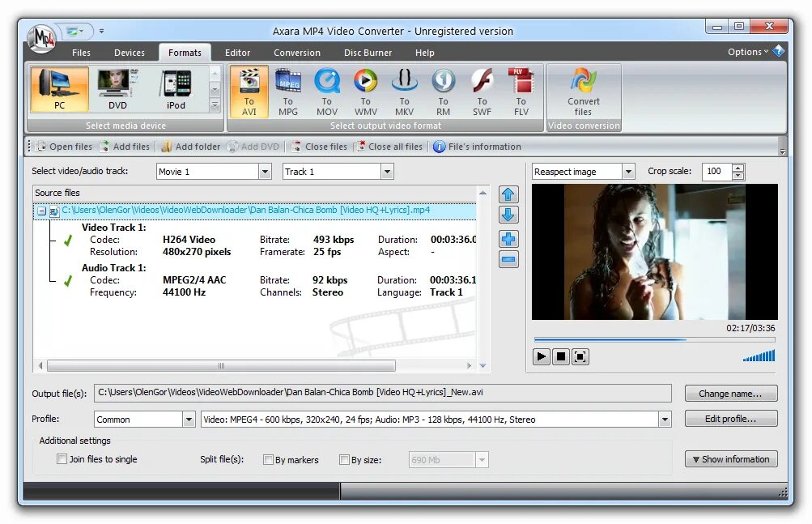This screenshot has height=524, width=812.
Task: Add file with blue plus button
Action: 508,239
